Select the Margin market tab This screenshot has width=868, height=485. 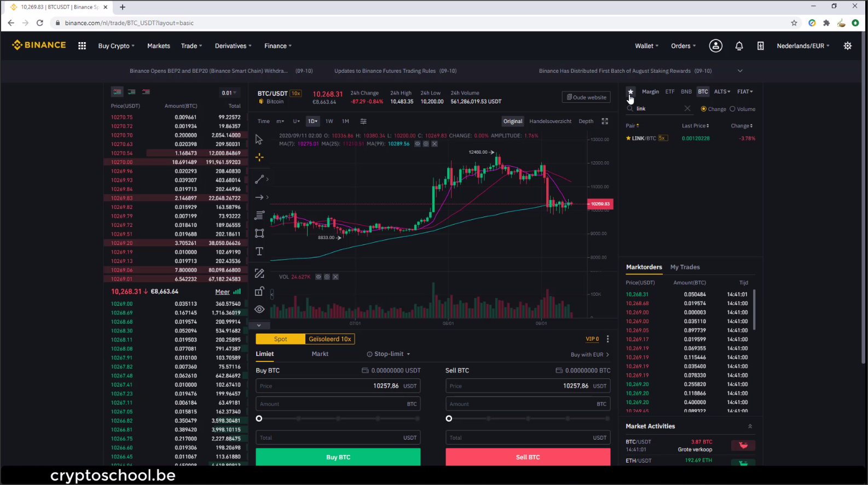tap(650, 91)
